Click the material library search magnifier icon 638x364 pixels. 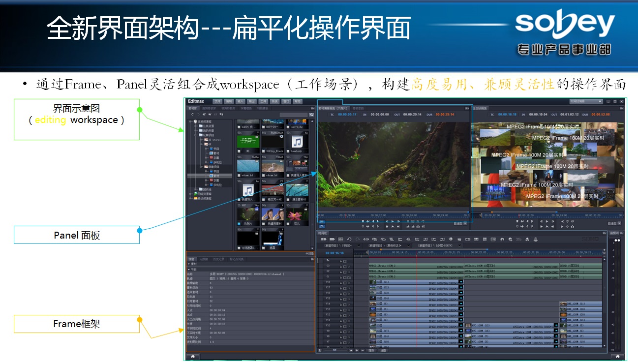311,115
